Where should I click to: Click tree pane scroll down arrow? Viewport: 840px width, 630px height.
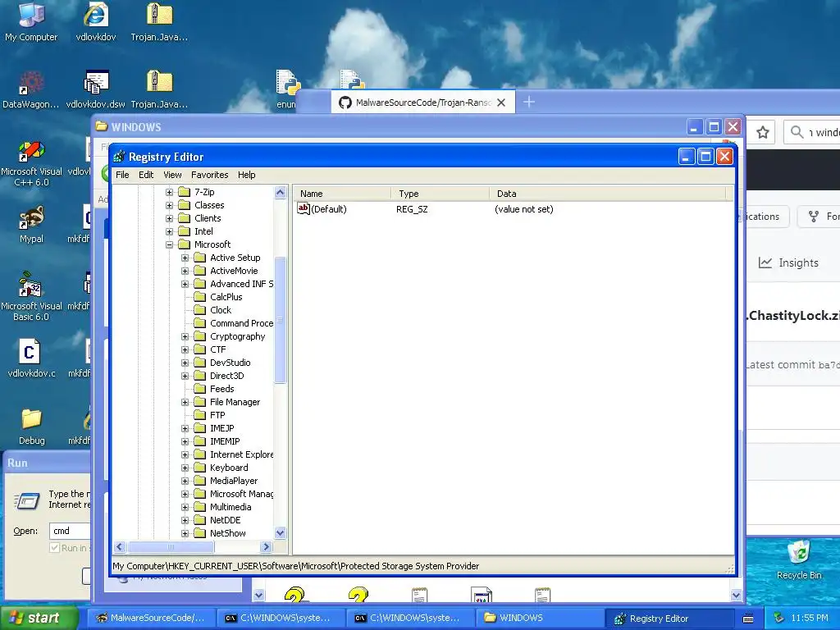[x=281, y=533]
